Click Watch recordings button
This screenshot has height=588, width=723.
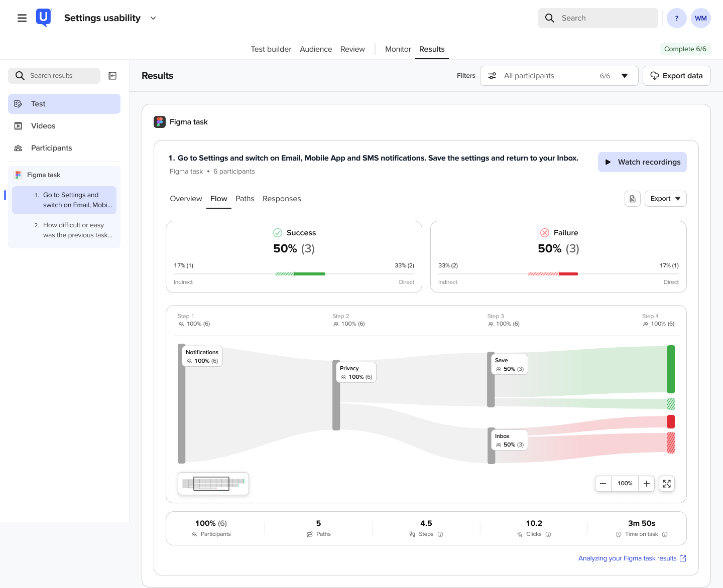(642, 162)
